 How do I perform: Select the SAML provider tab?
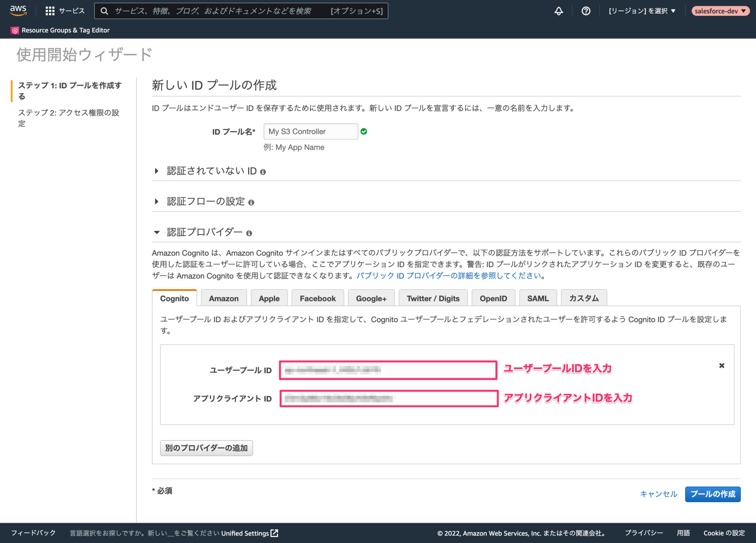(x=538, y=298)
